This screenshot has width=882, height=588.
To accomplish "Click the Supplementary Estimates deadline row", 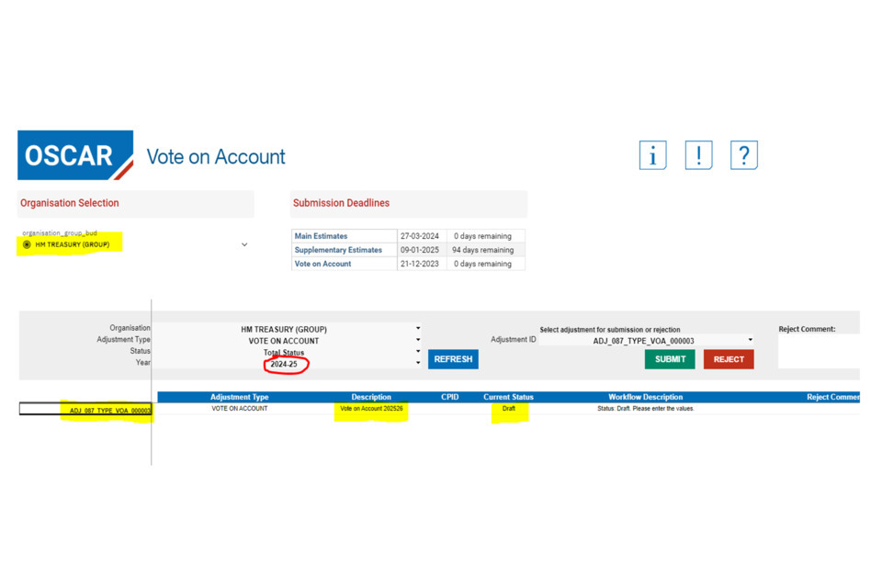I will tap(407, 250).
